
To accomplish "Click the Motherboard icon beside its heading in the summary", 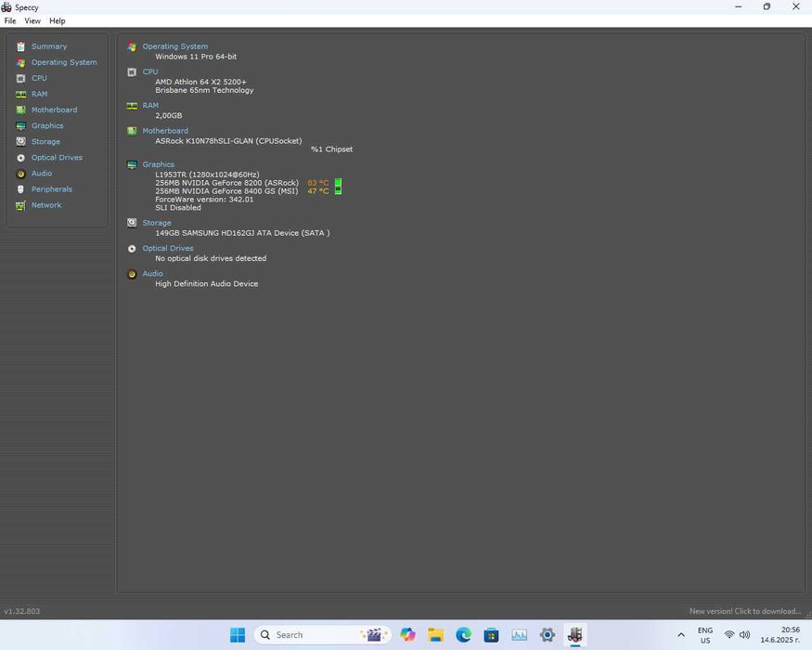I will click(132, 131).
